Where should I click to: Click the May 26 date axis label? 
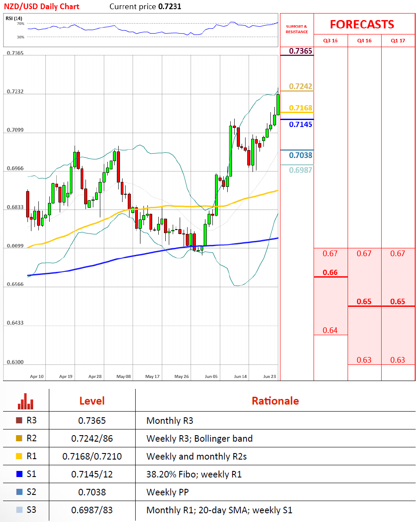pyautogui.click(x=181, y=377)
